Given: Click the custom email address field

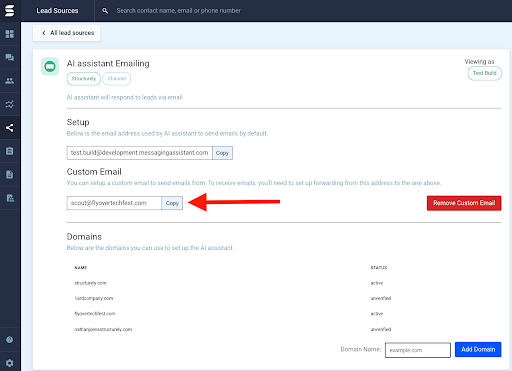Looking at the screenshot, I should tap(114, 203).
